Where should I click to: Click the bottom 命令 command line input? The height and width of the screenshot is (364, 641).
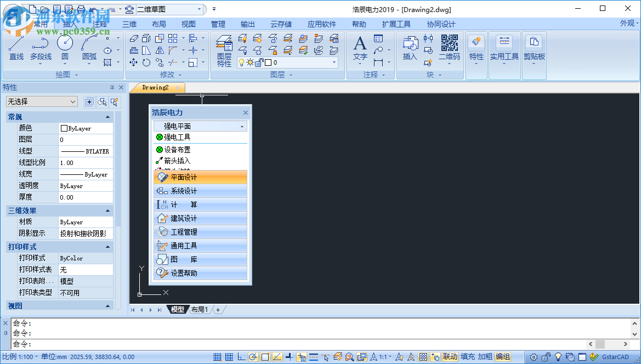point(298,344)
